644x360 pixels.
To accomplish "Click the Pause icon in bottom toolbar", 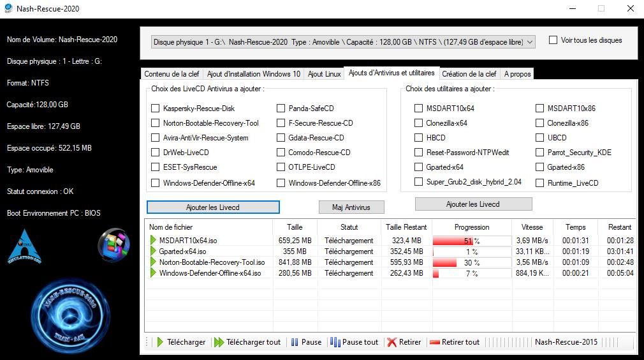I will pos(295,342).
